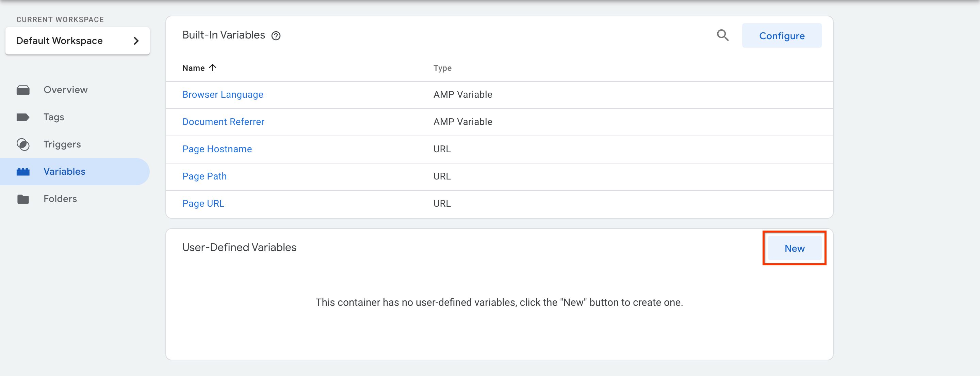Click New in User-Defined Variables
Screen dimensions: 980x376
point(794,248)
